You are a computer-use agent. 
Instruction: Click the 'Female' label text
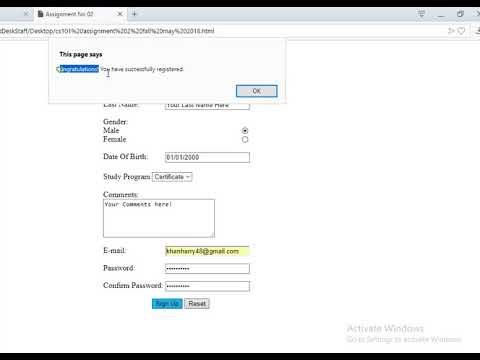click(115, 139)
